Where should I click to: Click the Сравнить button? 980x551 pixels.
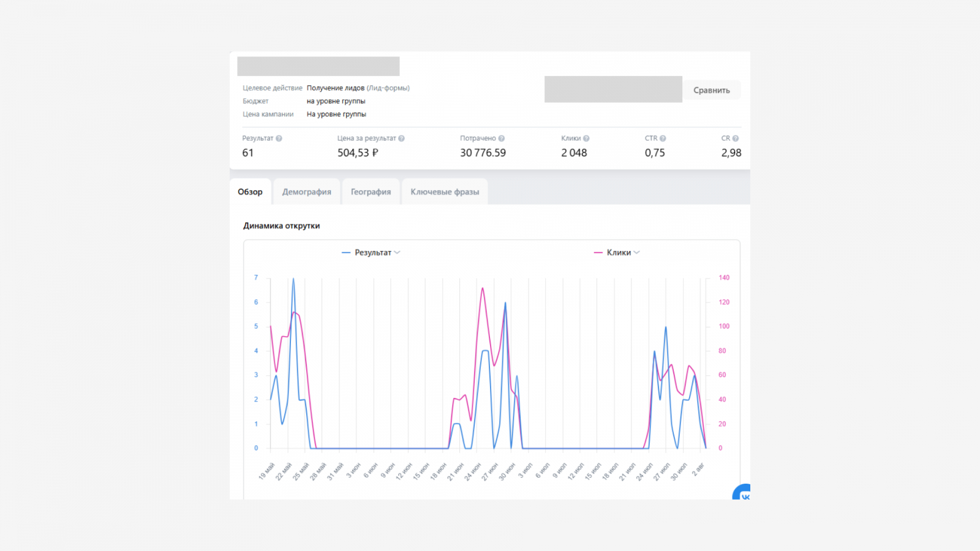point(712,90)
